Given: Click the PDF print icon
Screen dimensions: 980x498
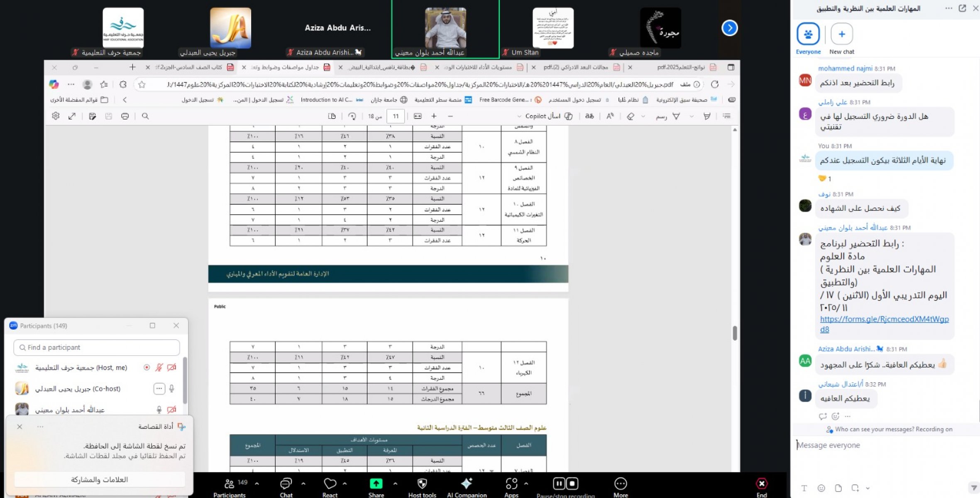Looking at the screenshot, I should 125,116.
